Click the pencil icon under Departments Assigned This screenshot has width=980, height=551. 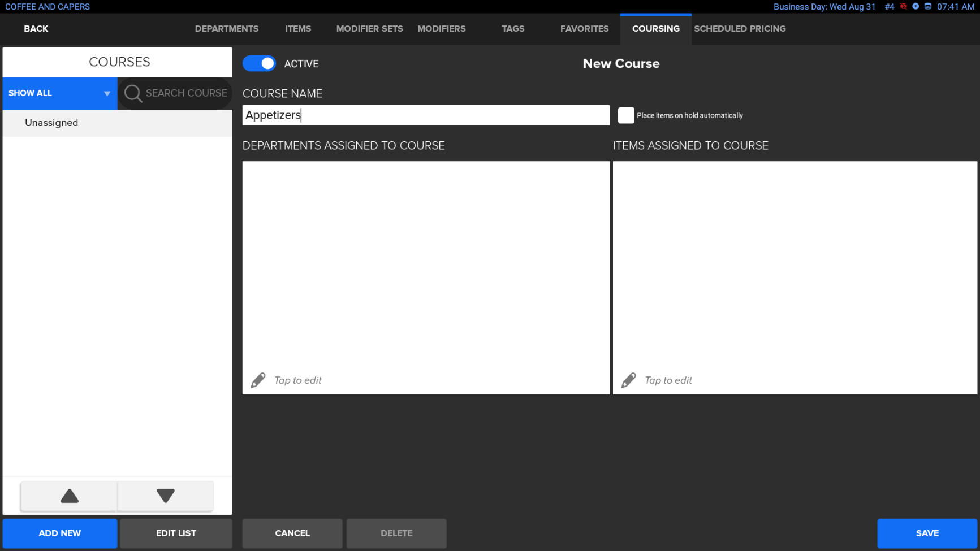click(x=258, y=380)
